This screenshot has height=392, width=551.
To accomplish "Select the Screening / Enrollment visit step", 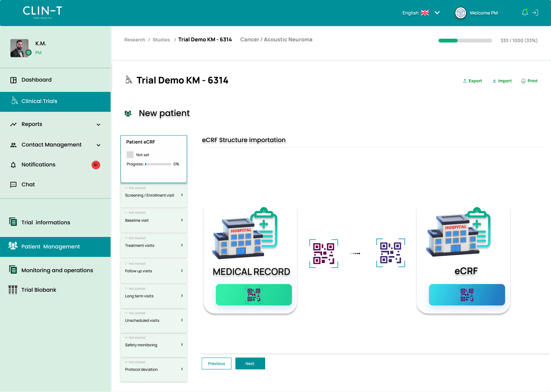I will (x=154, y=196).
